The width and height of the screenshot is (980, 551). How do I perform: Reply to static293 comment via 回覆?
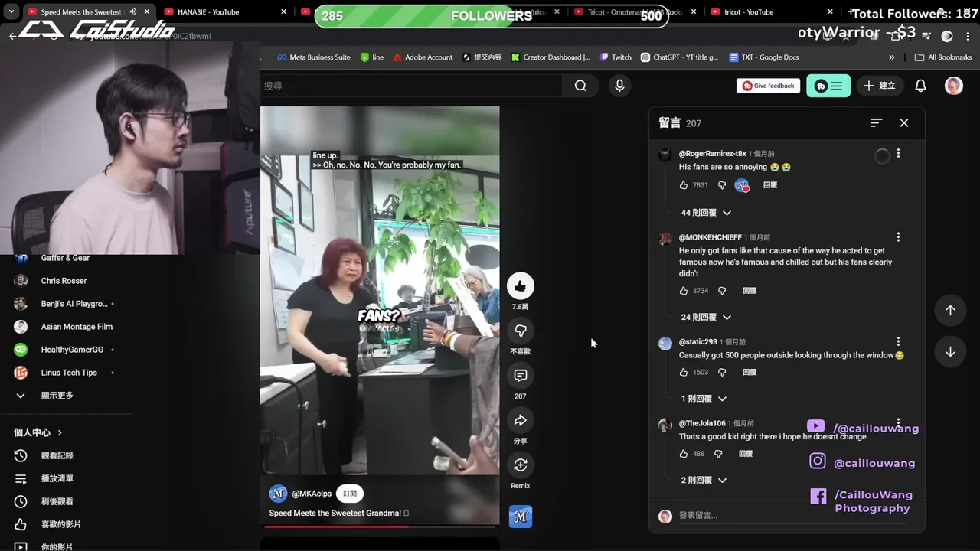coord(750,373)
